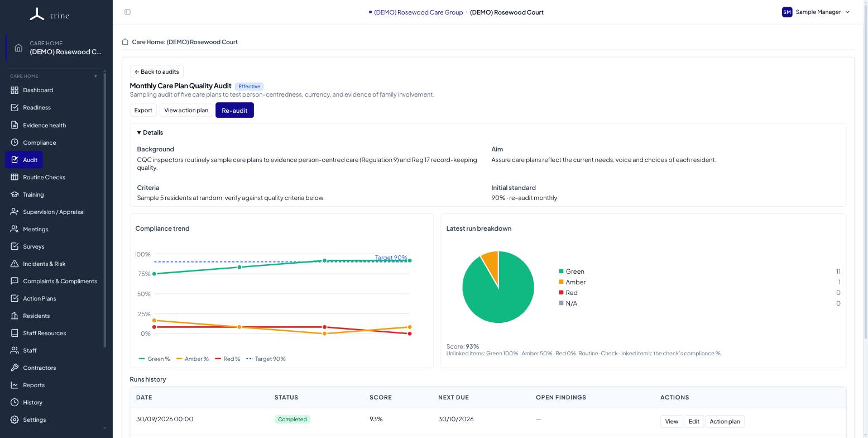This screenshot has height=438, width=868.
Task: Collapse the Details disclosure section
Action: click(150, 132)
